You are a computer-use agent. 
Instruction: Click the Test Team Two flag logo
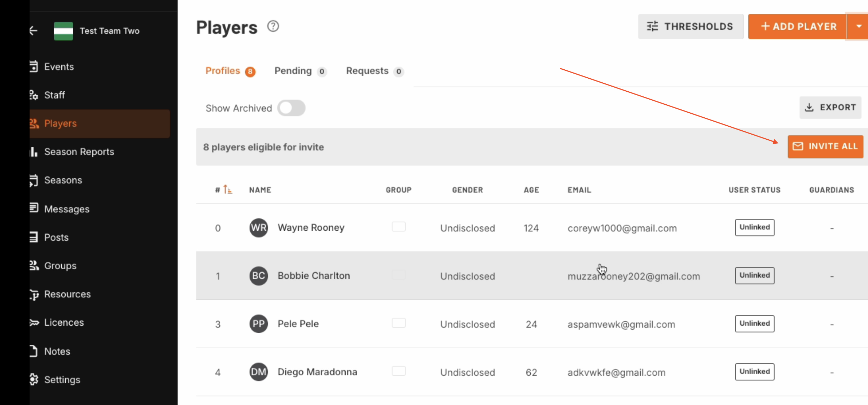click(x=63, y=31)
